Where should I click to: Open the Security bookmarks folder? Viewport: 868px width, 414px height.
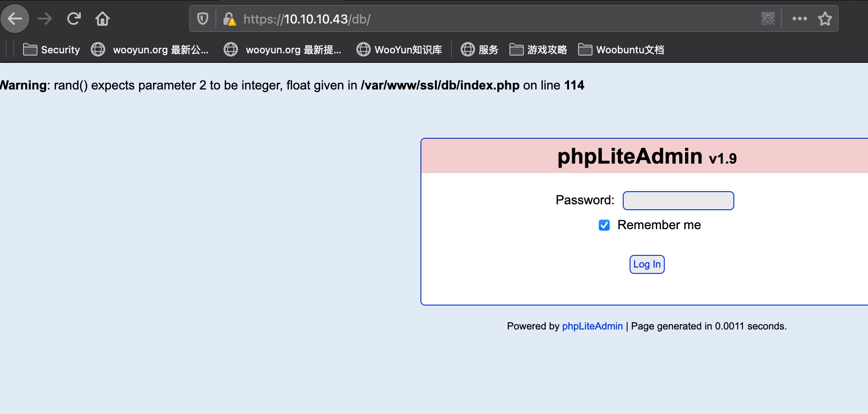[x=51, y=50]
